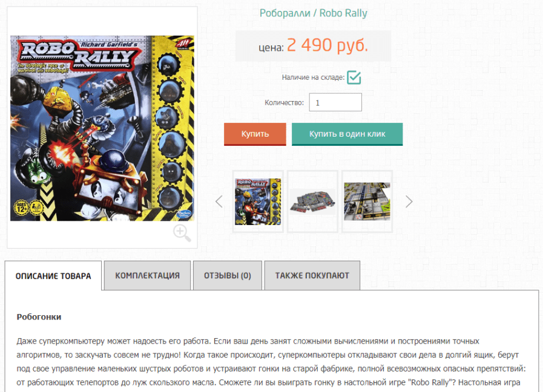Select the first thumbnail with box cover
The height and width of the screenshot is (392, 543).
(258, 201)
